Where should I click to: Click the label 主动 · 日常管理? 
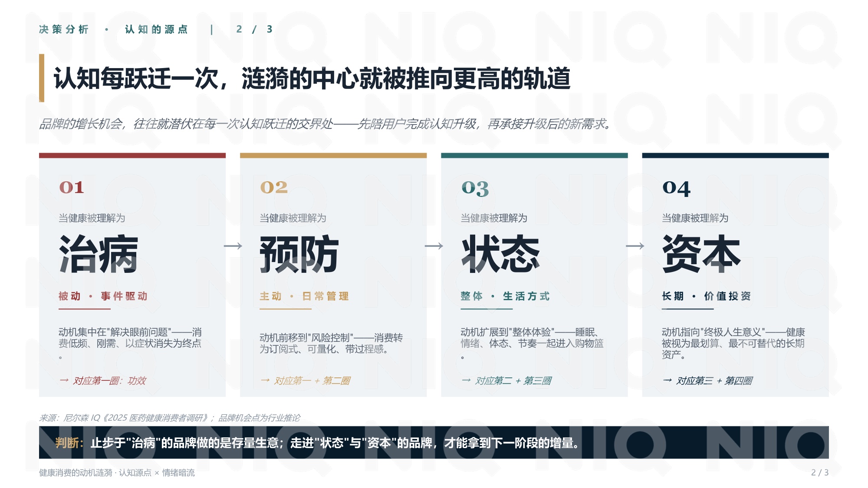click(304, 296)
